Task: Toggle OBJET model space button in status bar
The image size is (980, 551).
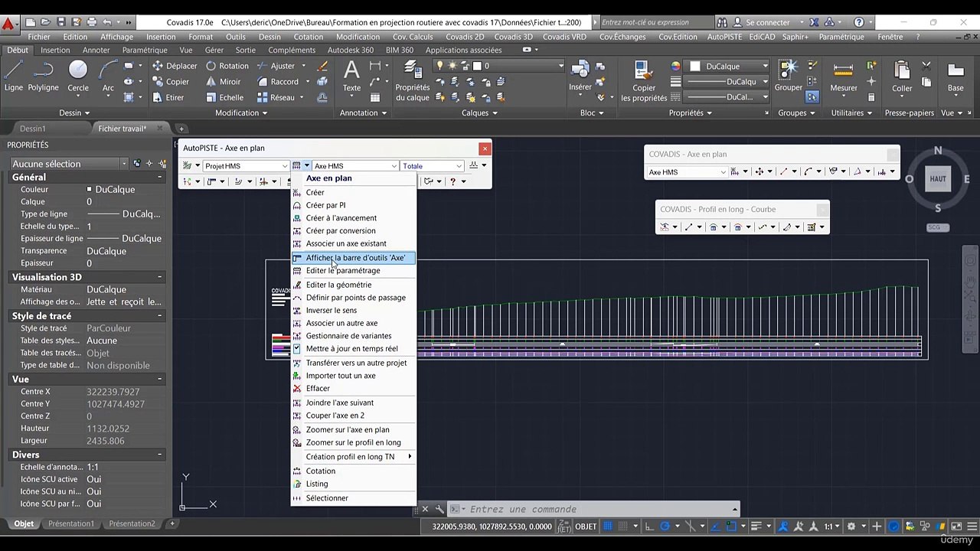Action: click(x=586, y=527)
